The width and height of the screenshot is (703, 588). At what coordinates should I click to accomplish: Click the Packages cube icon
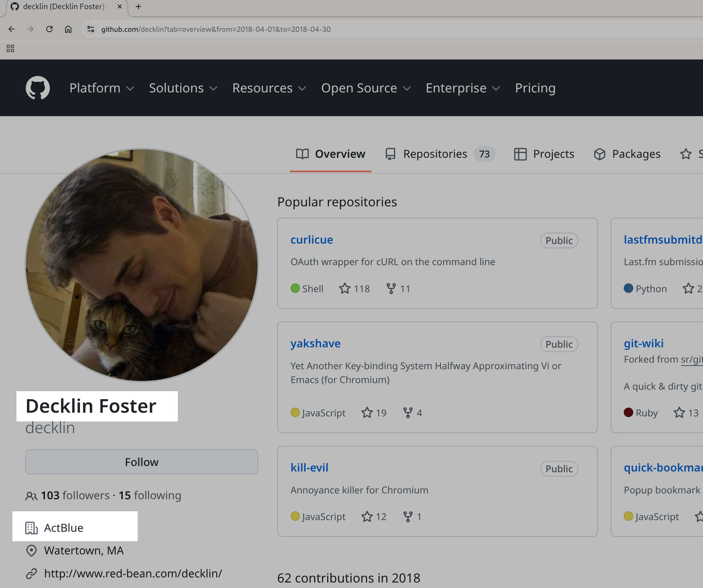(600, 154)
